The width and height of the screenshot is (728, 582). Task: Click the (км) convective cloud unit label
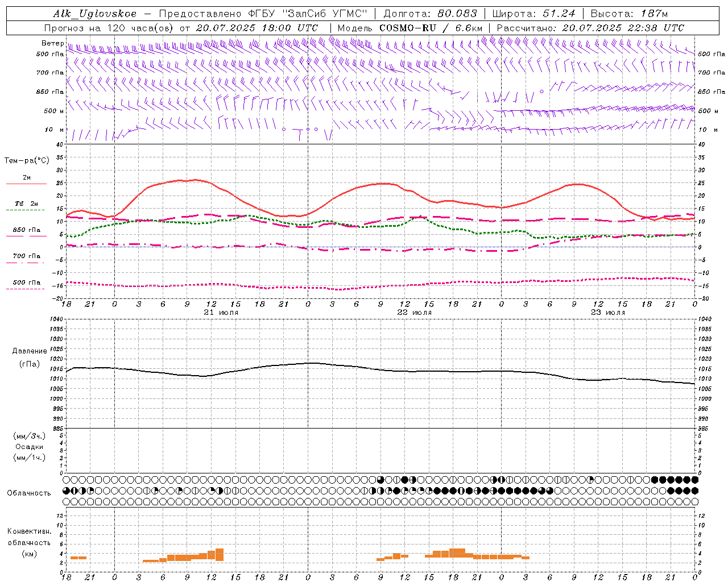[x=29, y=554]
